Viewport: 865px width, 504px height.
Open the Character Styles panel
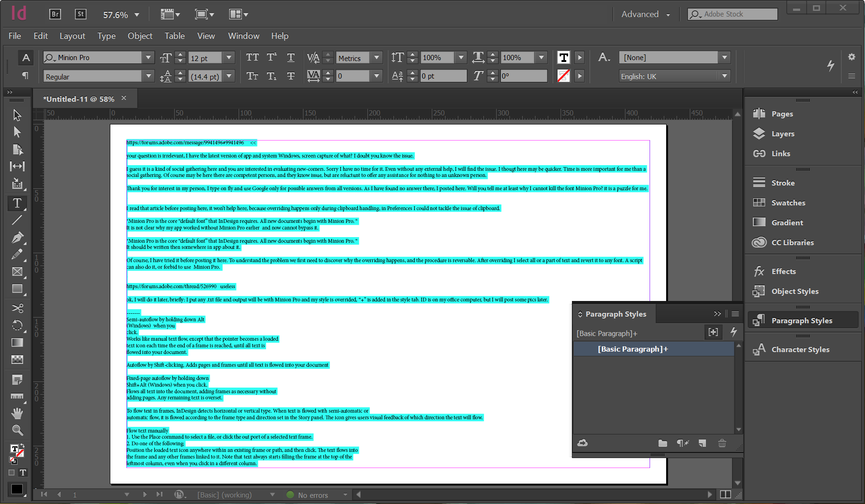point(800,349)
